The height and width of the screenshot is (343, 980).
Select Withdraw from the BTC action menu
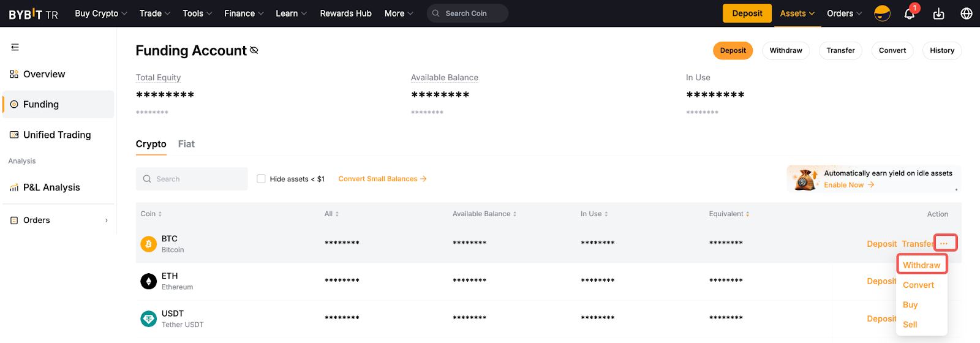coord(921,265)
